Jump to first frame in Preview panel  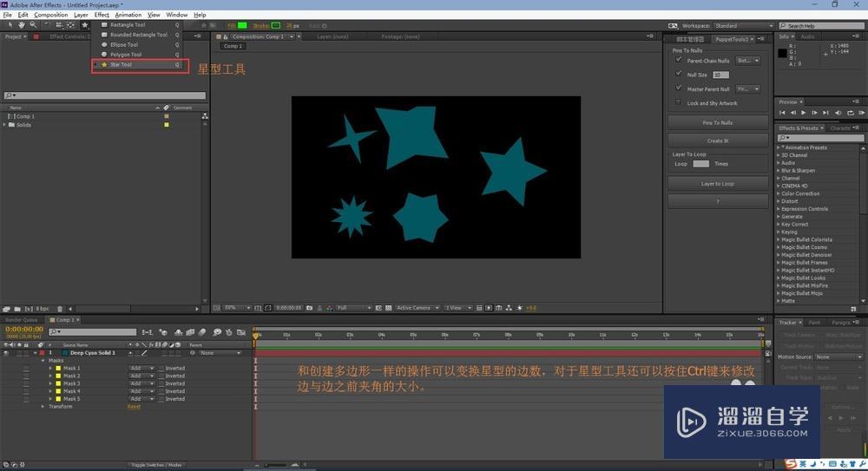[x=782, y=113]
